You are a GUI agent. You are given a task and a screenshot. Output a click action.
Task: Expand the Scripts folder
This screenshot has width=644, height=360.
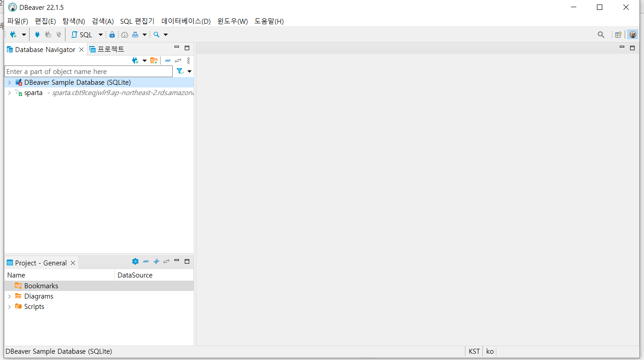point(9,307)
